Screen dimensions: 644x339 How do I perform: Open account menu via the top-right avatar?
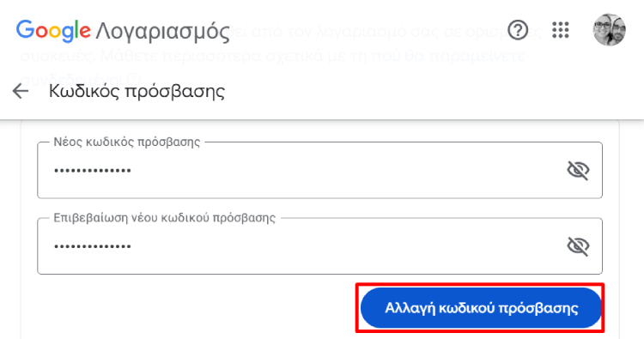click(x=610, y=29)
